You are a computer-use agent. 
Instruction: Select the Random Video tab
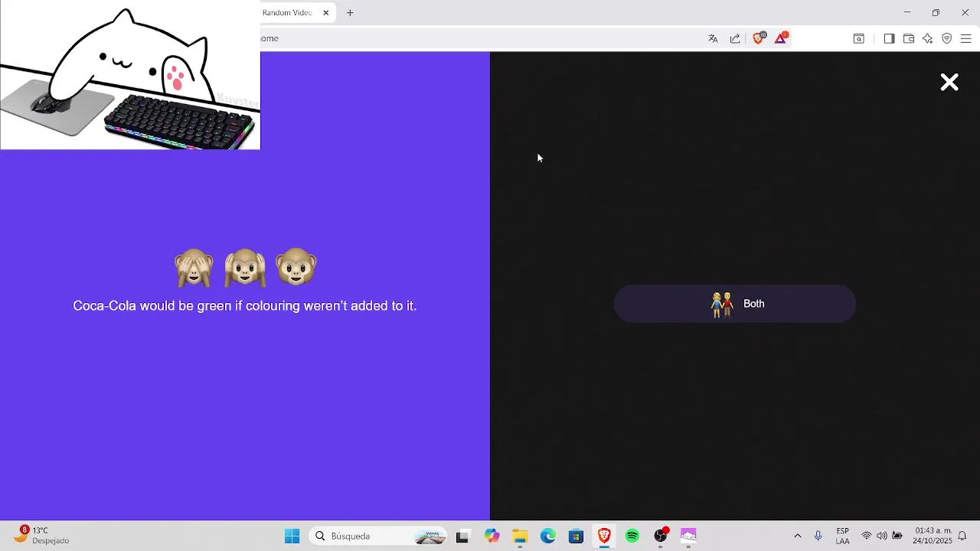coord(297,13)
